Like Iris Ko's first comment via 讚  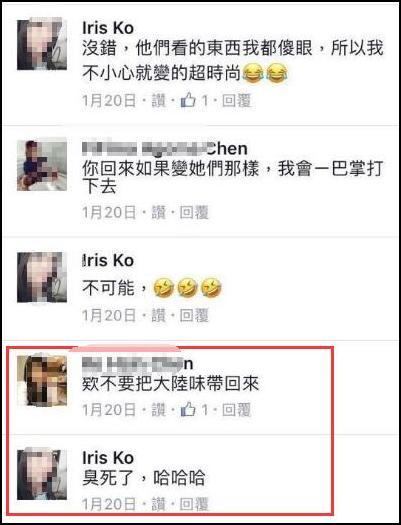click(x=159, y=100)
